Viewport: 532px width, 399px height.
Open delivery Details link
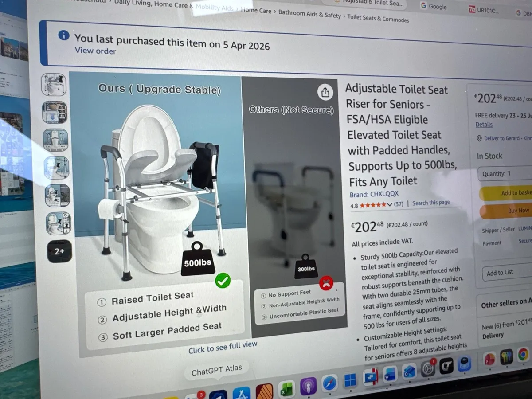[484, 125]
